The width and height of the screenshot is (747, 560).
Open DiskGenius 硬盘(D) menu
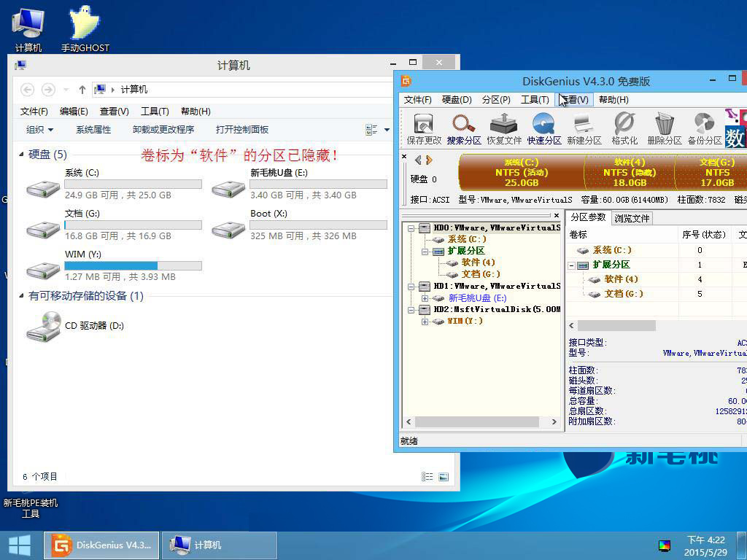[457, 99]
